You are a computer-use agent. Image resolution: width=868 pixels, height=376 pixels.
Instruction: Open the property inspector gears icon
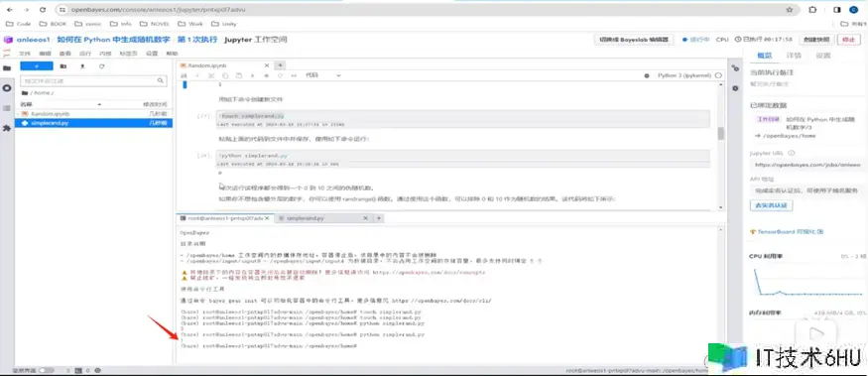(x=735, y=68)
